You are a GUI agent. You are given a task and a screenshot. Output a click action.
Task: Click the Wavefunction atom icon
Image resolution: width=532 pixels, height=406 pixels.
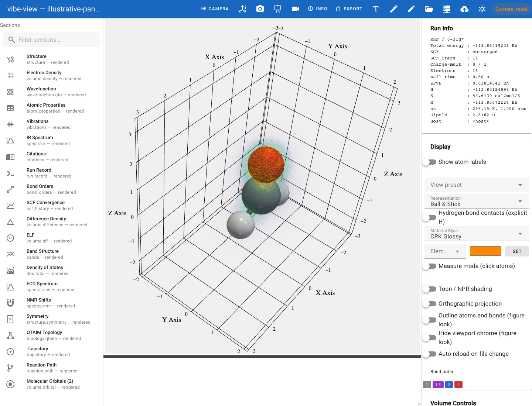tap(10, 92)
